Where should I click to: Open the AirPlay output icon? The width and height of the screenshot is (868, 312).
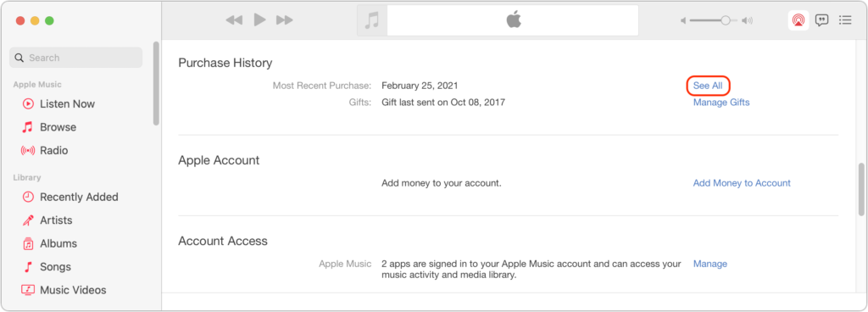[798, 20]
